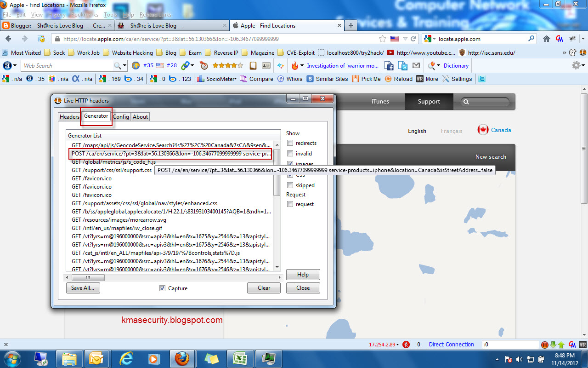Click the Close button in Live HTTP headers
588x368 pixels.
click(303, 288)
